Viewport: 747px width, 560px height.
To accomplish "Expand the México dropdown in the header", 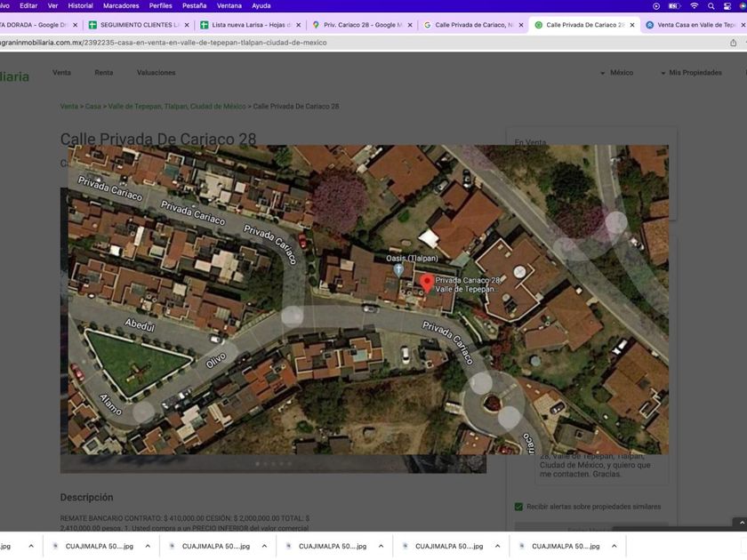I will click(x=616, y=73).
